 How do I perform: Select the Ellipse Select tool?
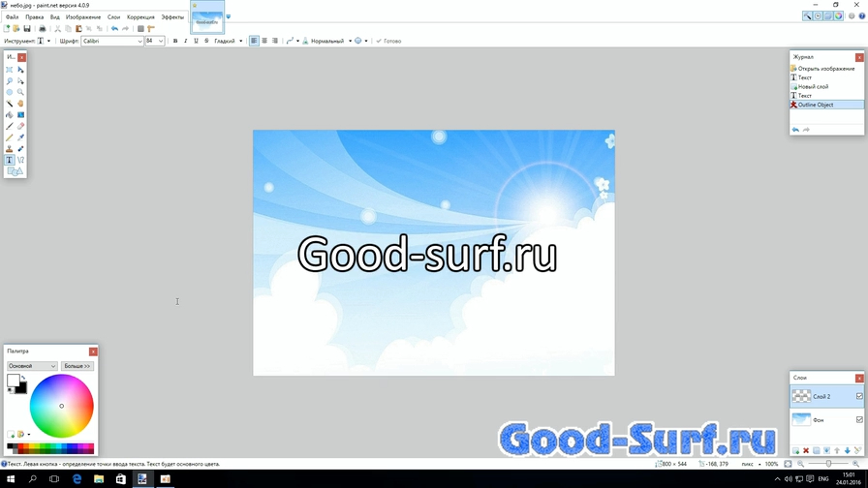tap(10, 92)
